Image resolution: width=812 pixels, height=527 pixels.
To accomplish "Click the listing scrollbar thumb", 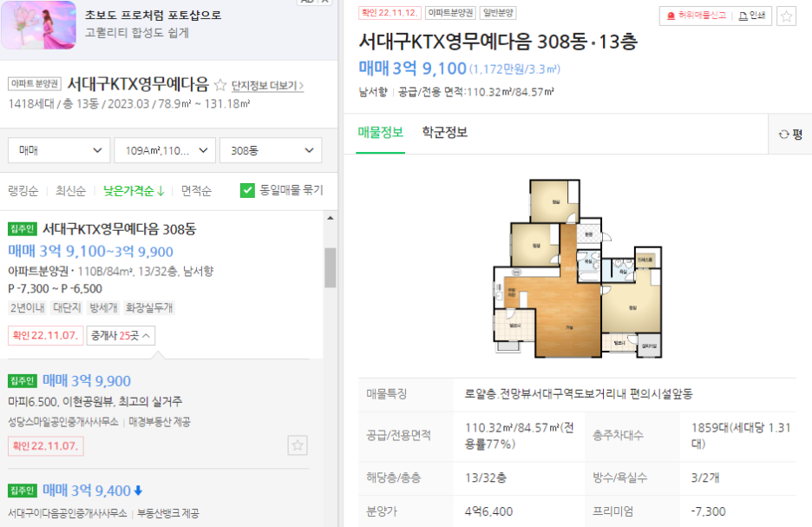I will pyautogui.click(x=331, y=267).
